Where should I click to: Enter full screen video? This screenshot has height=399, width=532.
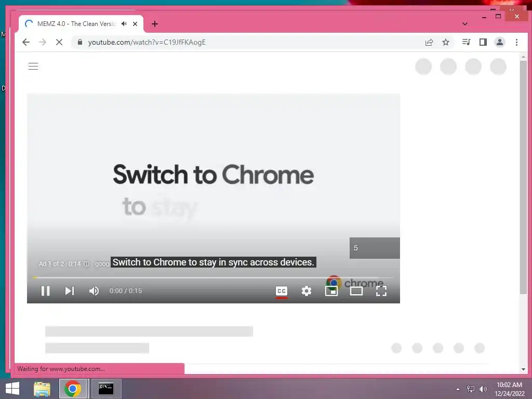pyautogui.click(x=381, y=291)
